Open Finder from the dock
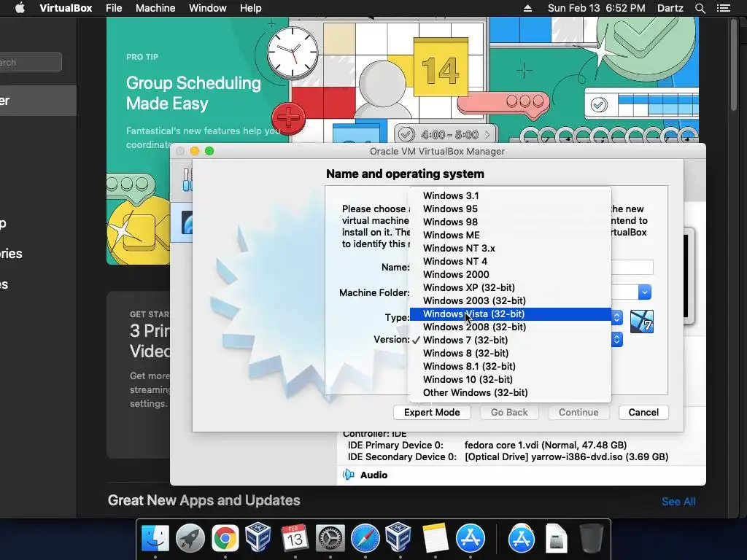Screen dimensions: 747x560 coord(155,538)
